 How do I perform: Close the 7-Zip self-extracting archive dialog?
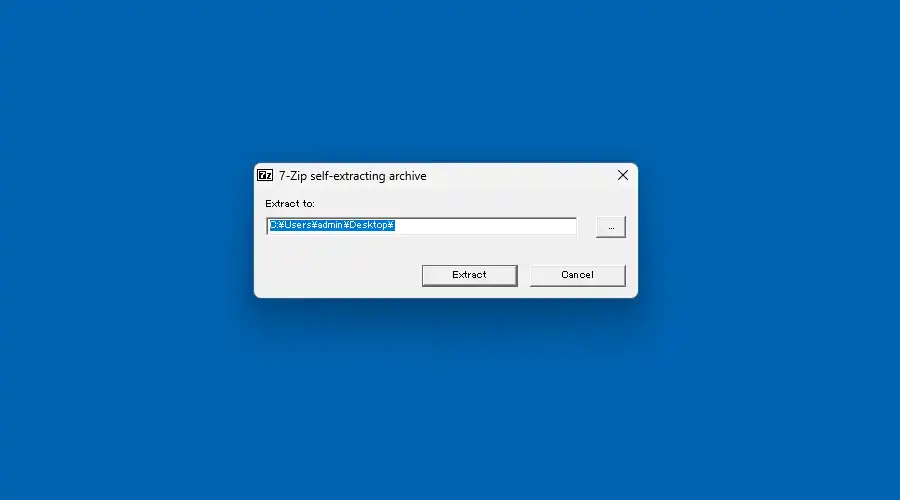click(623, 176)
